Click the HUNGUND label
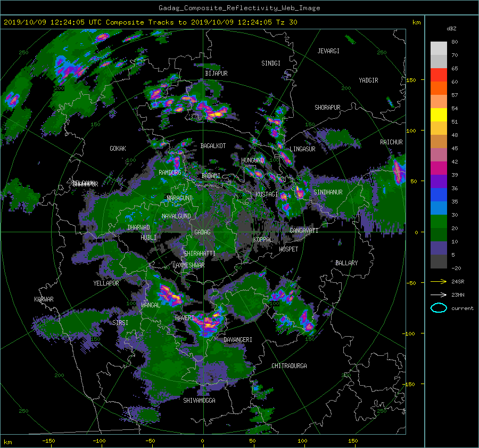Image resolution: width=479 pixels, height=448 pixels. point(252,160)
